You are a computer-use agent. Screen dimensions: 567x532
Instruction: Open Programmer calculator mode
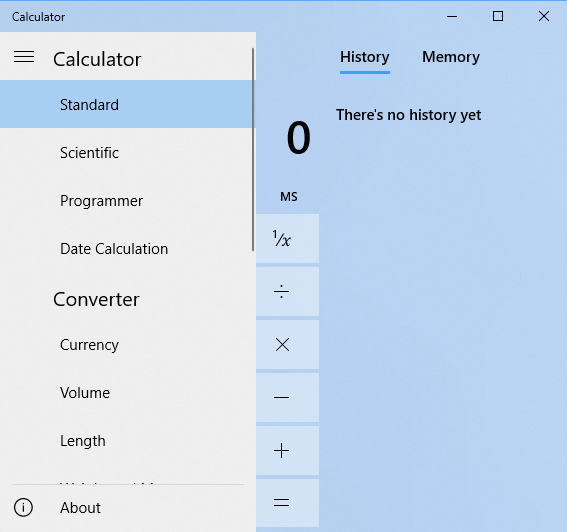point(126,201)
